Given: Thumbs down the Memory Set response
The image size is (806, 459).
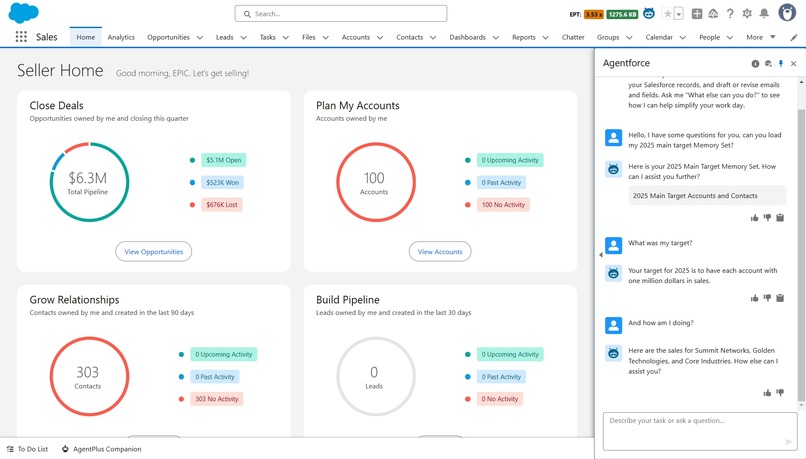Looking at the screenshot, I should point(767,218).
